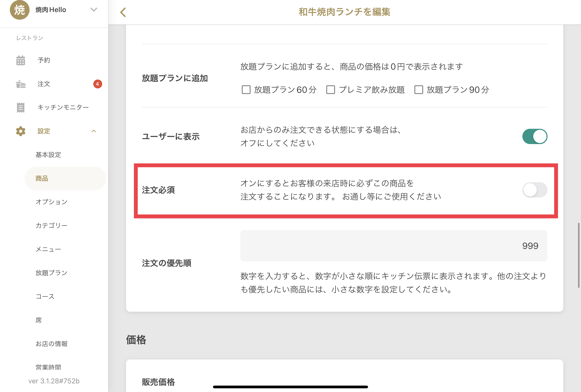Click the キッチンモニター receipt icon
The height and width of the screenshot is (392, 581).
pyautogui.click(x=21, y=108)
